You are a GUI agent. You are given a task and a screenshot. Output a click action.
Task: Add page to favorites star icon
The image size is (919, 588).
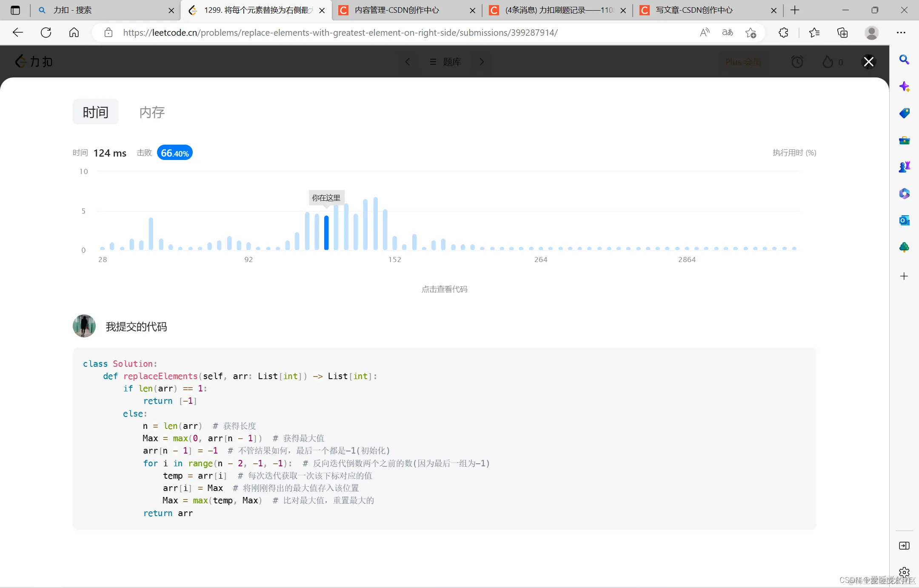[x=751, y=33]
